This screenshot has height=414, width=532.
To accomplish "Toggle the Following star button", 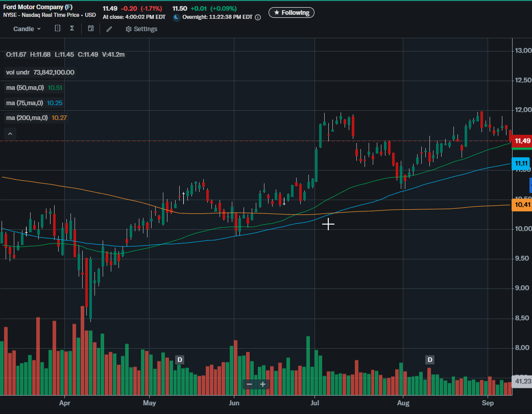I will click(x=292, y=12).
